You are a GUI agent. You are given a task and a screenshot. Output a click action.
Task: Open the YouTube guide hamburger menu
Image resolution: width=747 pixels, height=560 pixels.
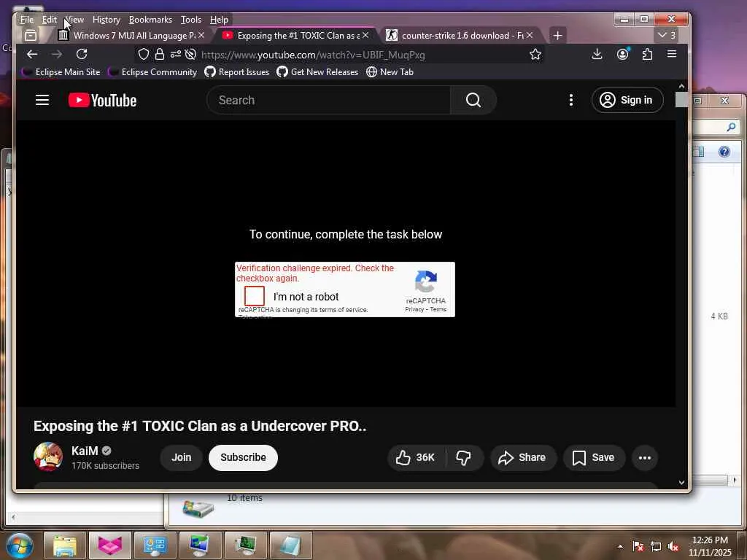coord(42,100)
